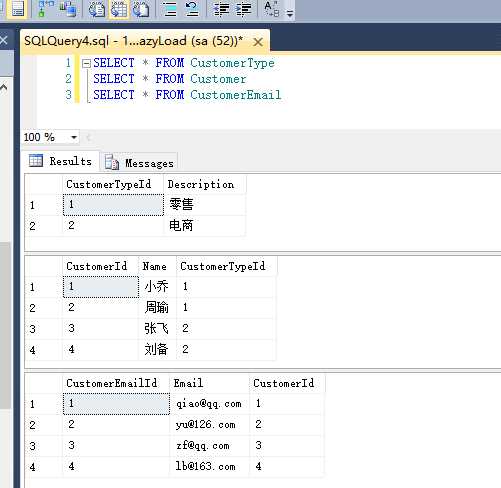
Task: Select the lb@163.com email cell
Action: coord(210,467)
